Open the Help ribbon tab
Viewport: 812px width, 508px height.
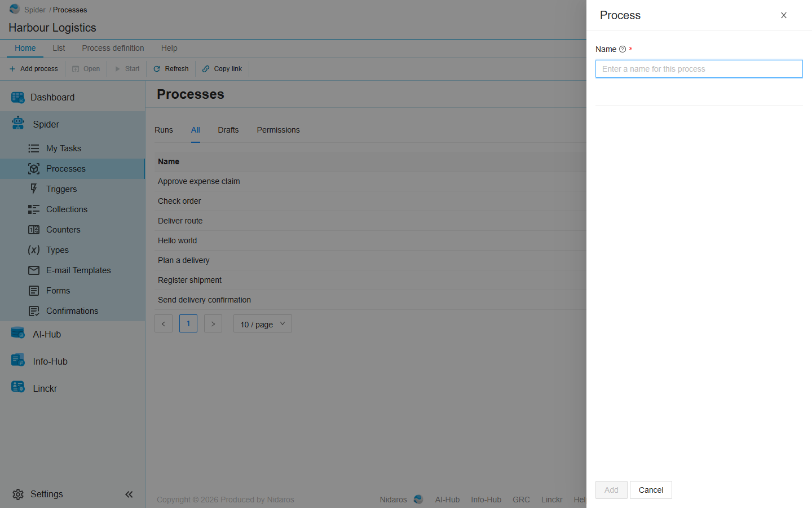tap(169, 48)
